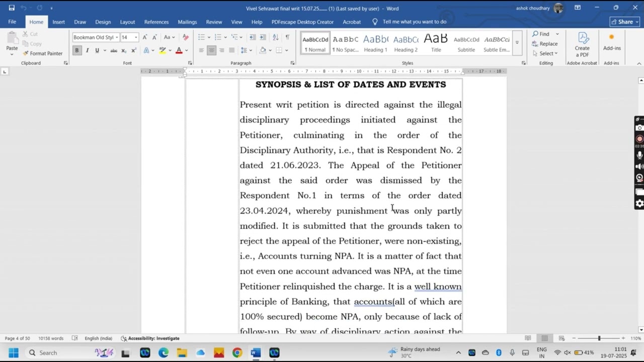Click the Find button
Viewport: 644px width, 362px height.
[x=541, y=34]
